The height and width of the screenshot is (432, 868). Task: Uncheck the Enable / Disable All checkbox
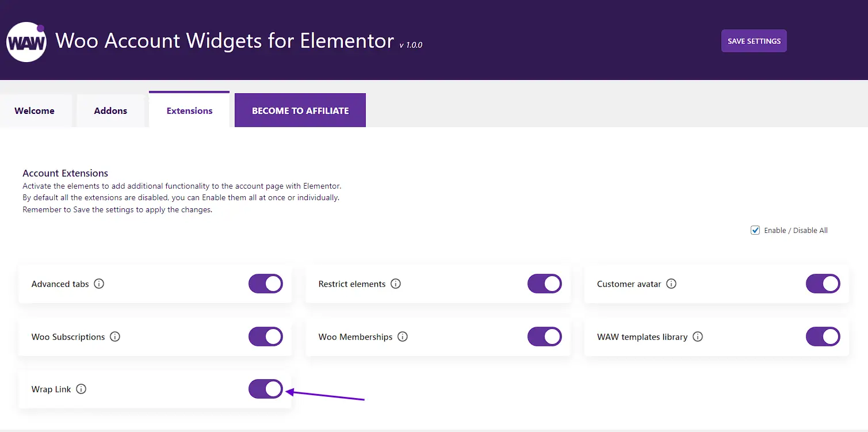point(755,230)
